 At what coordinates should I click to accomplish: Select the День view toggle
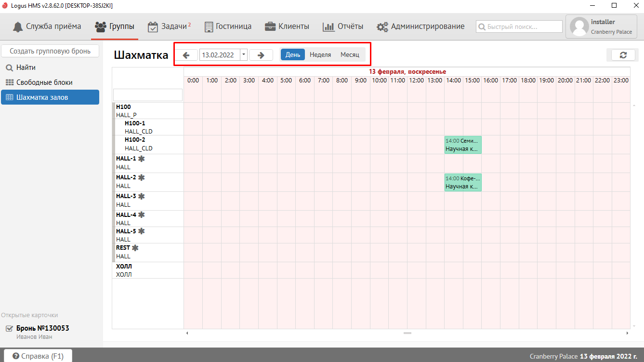click(x=293, y=55)
